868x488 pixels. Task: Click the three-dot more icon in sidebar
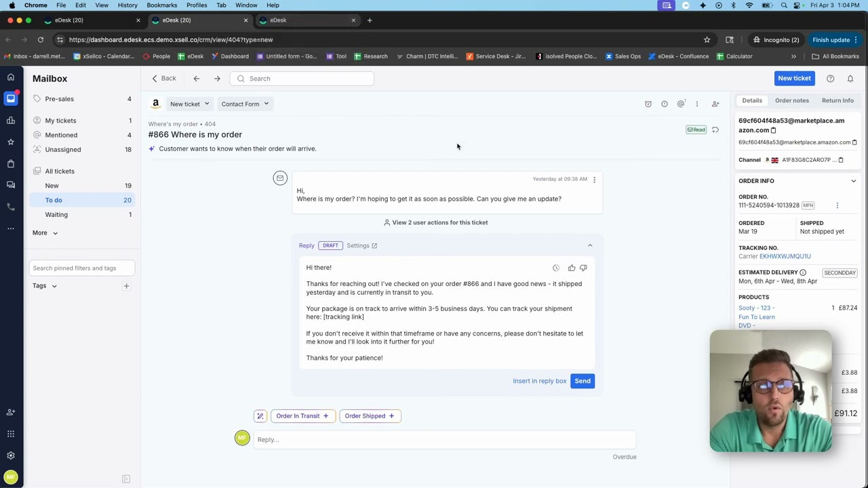(10, 228)
